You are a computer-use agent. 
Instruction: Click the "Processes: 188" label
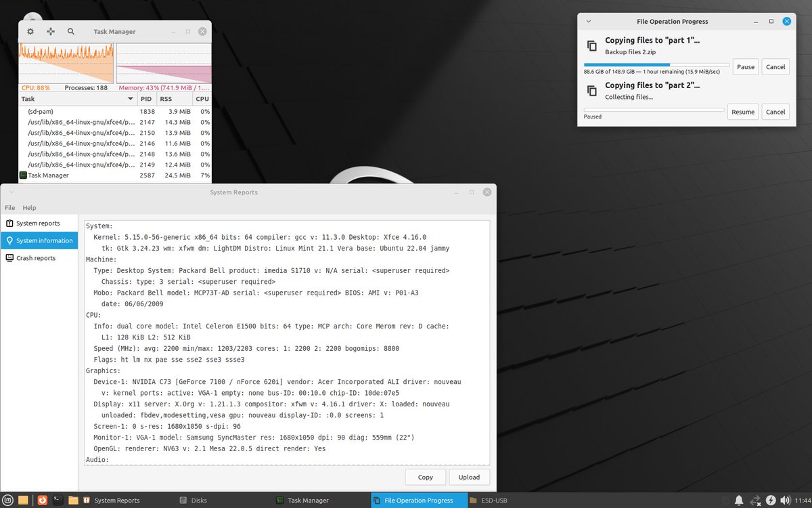click(86, 88)
